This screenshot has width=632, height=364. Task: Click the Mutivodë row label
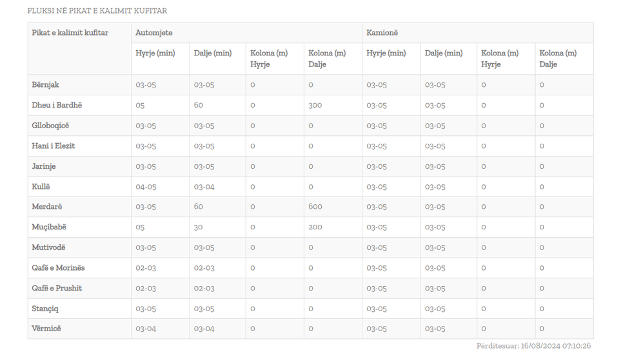49,247
